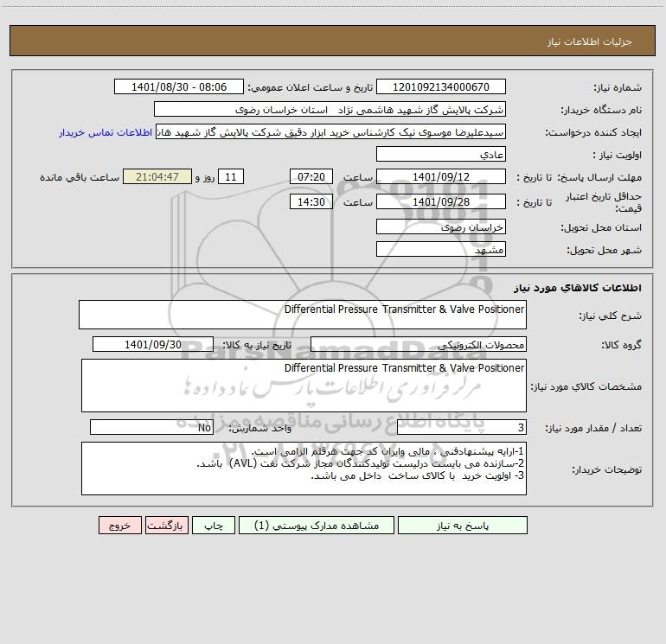Click the remaining days field 11
This screenshot has width=666, height=644.
(231, 176)
